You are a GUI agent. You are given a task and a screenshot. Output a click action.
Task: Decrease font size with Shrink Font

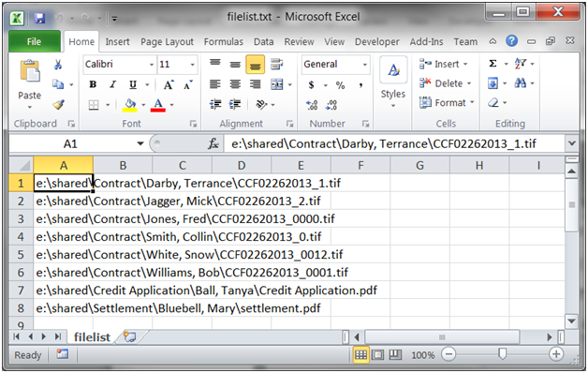(188, 84)
